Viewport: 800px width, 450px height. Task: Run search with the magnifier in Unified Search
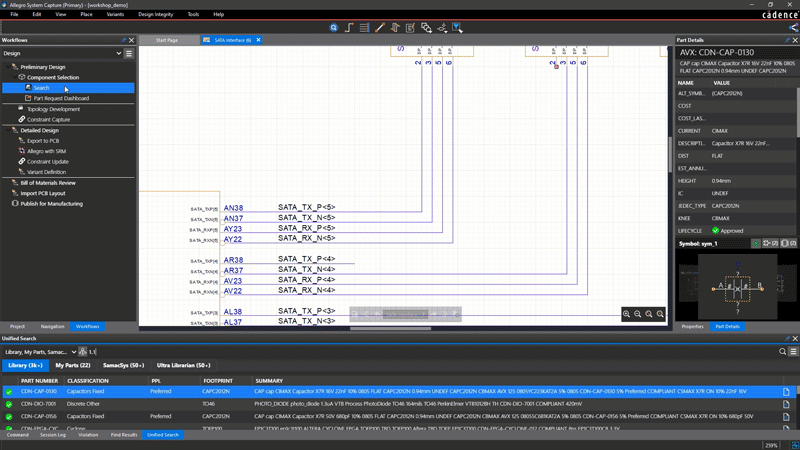[x=782, y=352]
